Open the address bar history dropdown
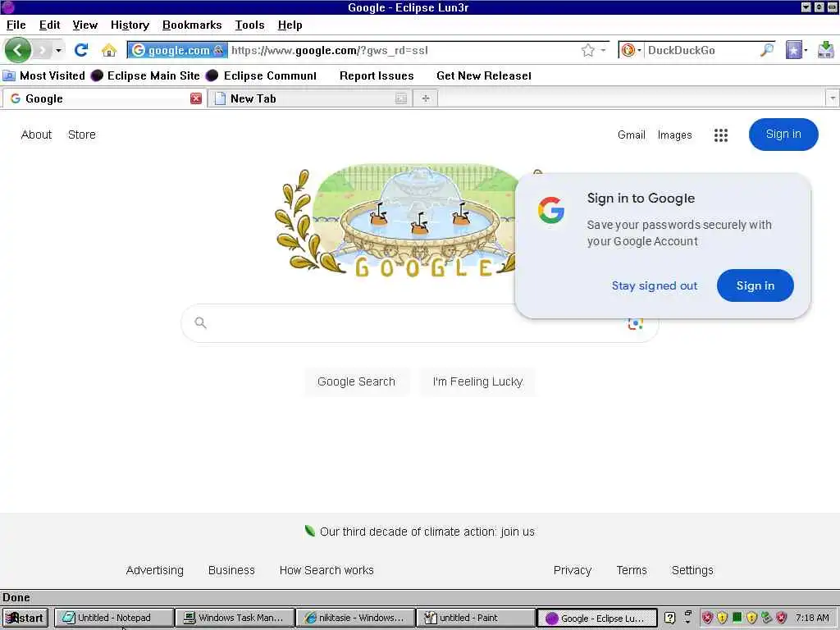This screenshot has height=630, width=840. pyautogui.click(x=603, y=50)
